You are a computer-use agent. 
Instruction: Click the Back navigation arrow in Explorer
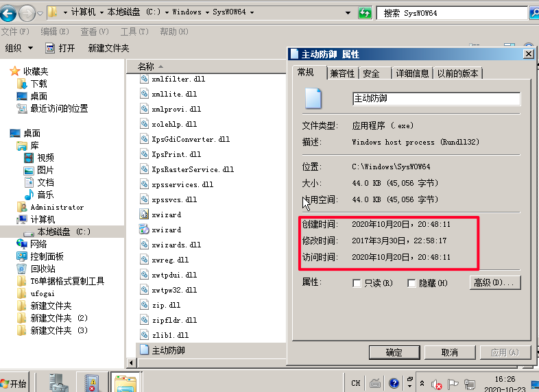pos(8,14)
